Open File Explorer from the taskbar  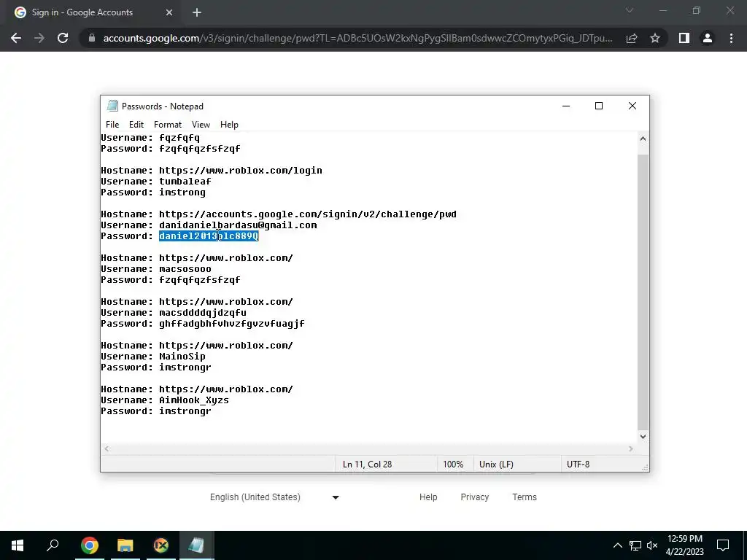(x=125, y=545)
